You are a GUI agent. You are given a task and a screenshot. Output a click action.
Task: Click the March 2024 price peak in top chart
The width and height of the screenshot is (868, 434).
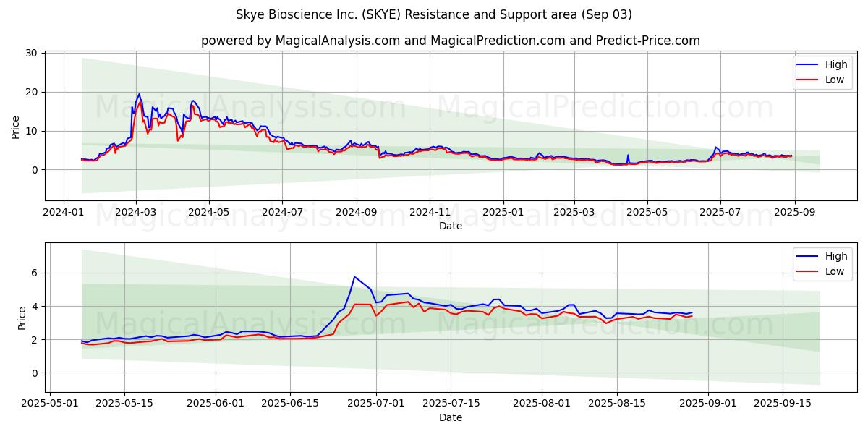tap(139, 94)
